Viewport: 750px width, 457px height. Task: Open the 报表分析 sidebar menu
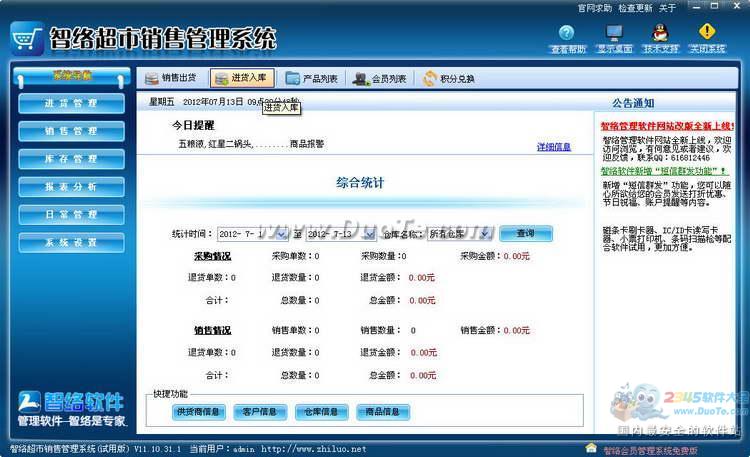pos(71,187)
